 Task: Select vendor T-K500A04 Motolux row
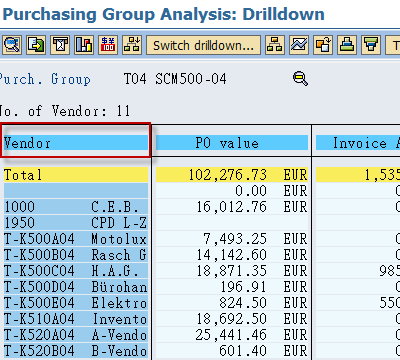tap(76, 239)
